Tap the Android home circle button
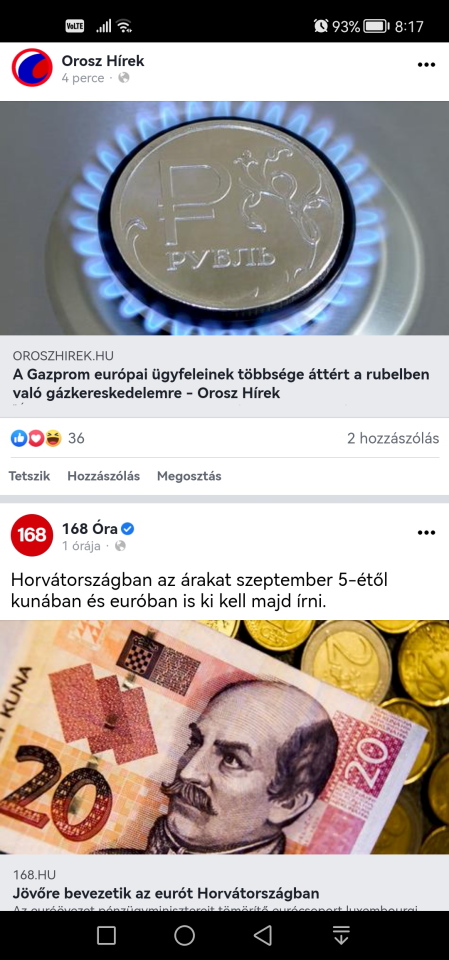This screenshot has width=449, height=960. point(184,935)
